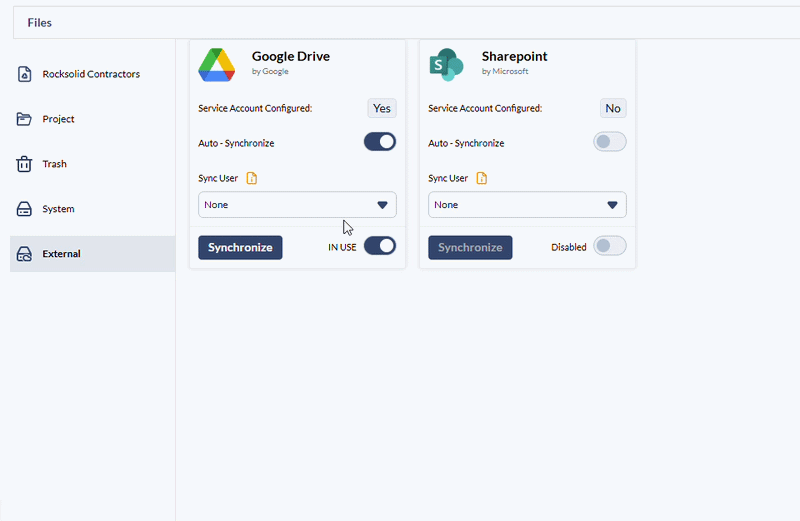Switch on the Sharepoint Disabled toggle
Image resolution: width=800 pixels, height=521 pixels.
click(610, 246)
